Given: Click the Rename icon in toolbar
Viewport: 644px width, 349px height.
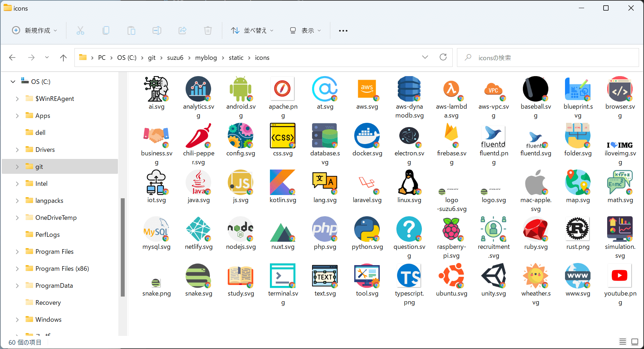Looking at the screenshot, I should coord(157,31).
